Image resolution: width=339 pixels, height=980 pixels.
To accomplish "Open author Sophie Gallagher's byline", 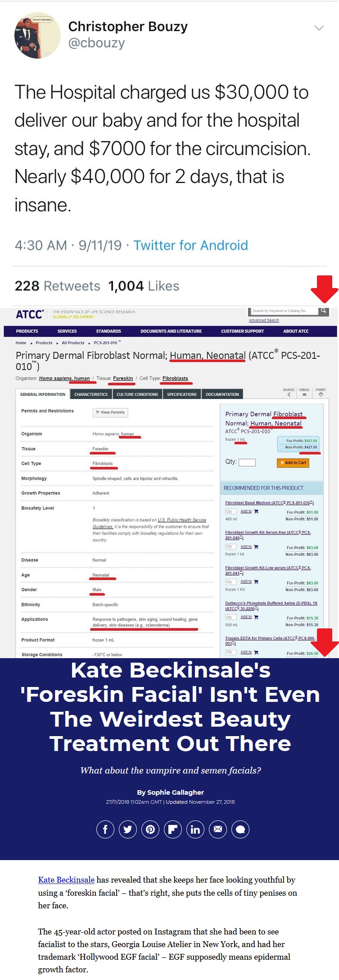I will point(176,792).
